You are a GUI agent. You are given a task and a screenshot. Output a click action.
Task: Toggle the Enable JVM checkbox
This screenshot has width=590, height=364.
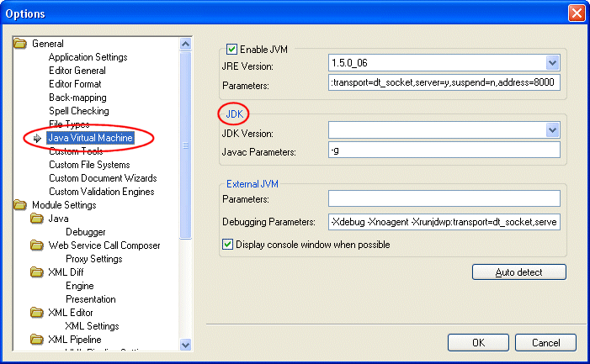point(232,50)
